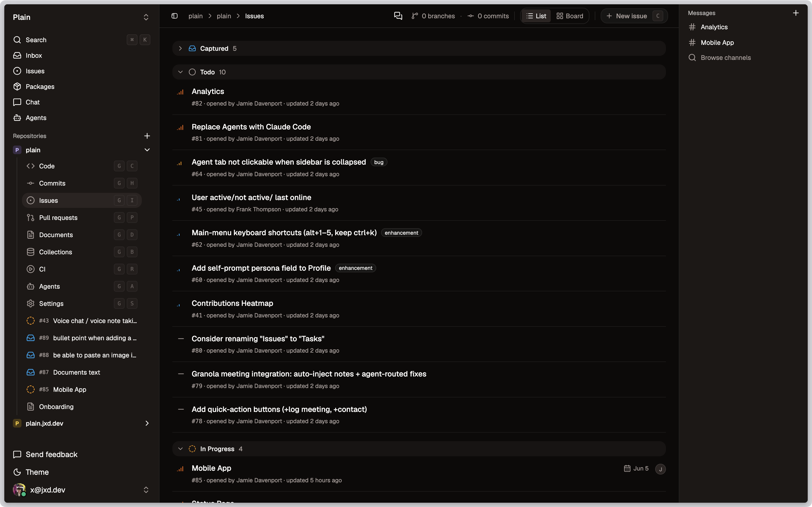This screenshot has width=812, height=507.
Task: Select Issues under plain repository
Action: [81, 201]
